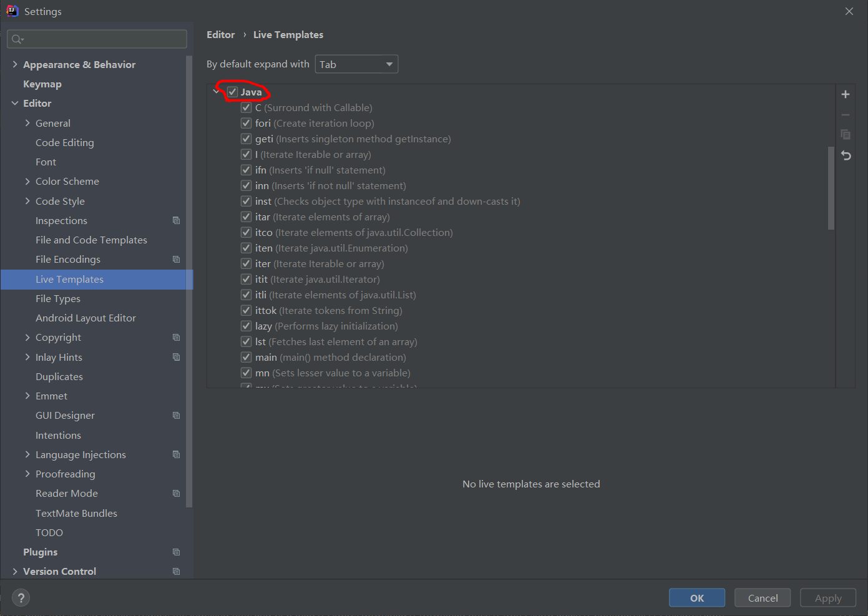Add a new live template with plus icon
The image size is (868, 616).
[x=846, y=94]
